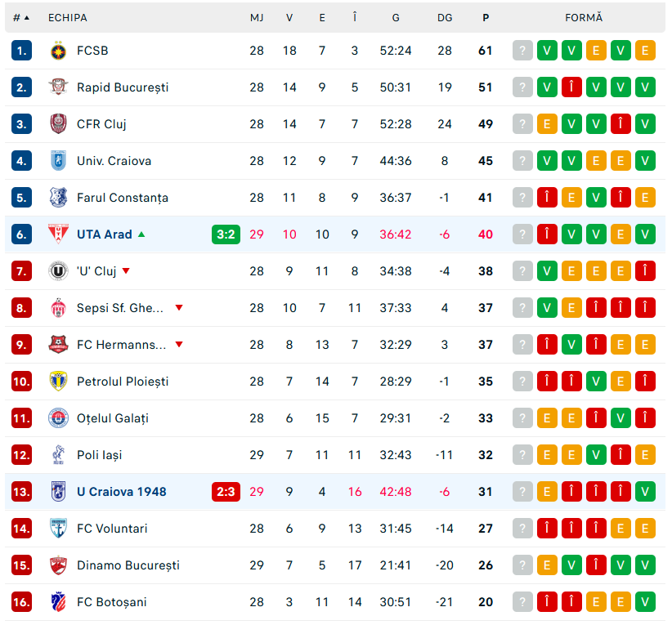Image resolution: width=672 pixels, height=625 pixels.
Task: Click the first green V form badge for FCSB
Action: 547,51
